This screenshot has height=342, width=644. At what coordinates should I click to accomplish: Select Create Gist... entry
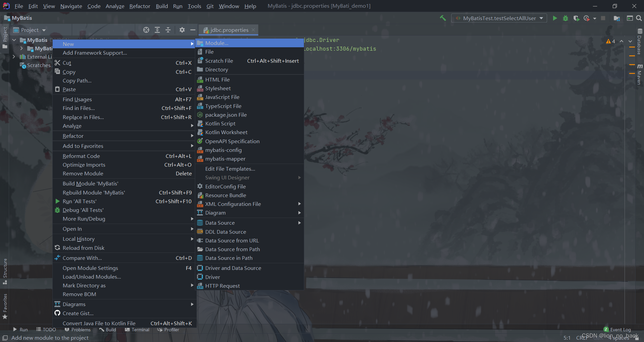coord(124,313)
